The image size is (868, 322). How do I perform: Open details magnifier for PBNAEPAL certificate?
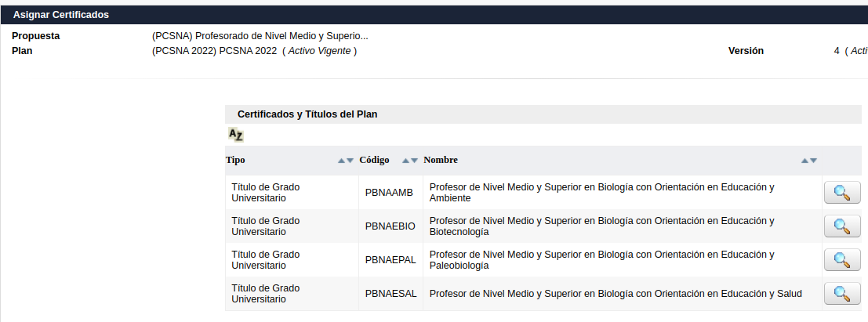coord(842,260)
